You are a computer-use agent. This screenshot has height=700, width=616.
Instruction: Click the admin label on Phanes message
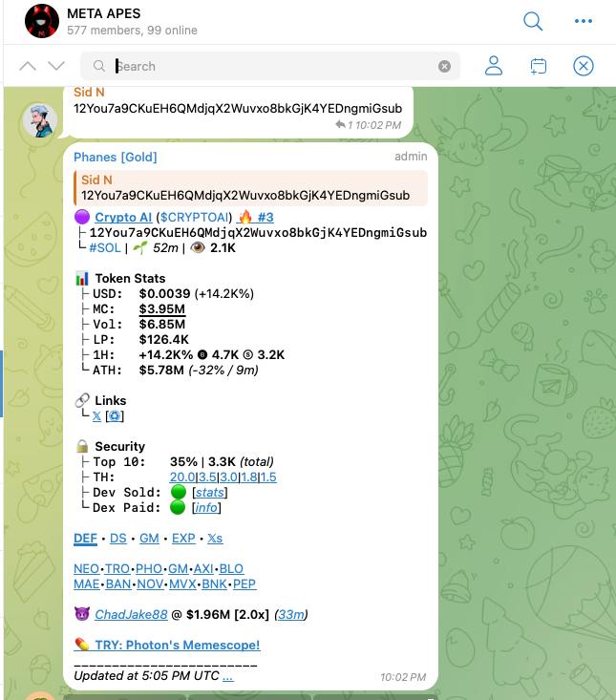[411, 157]
